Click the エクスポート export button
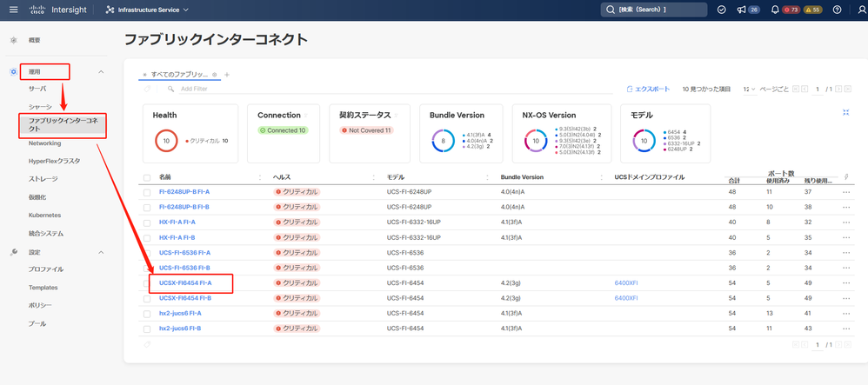This screenshot has height=385, width=868. [648, 89]
